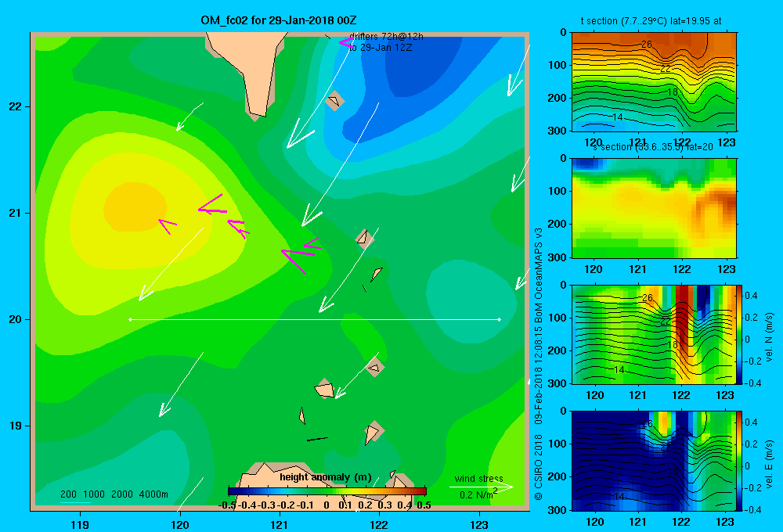Click the 'wind stress' legend label
Viewport: 783px width, 532px height.
click(x=478, y=478)
